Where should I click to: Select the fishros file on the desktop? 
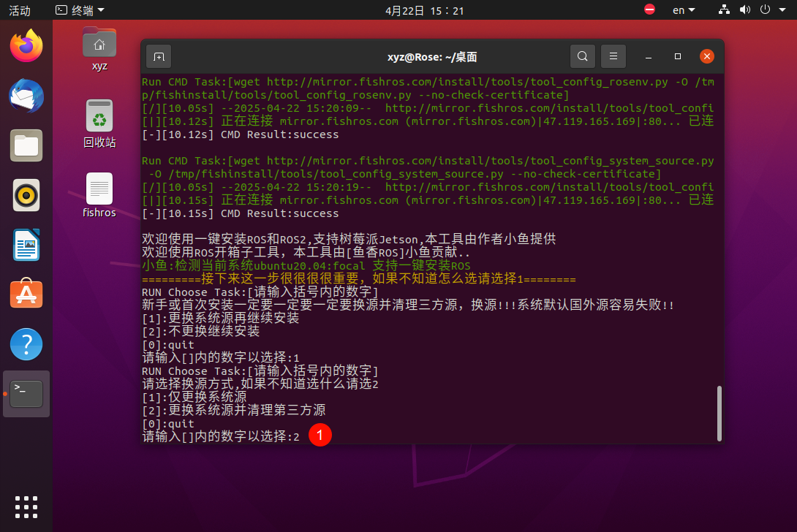(99, 196)
